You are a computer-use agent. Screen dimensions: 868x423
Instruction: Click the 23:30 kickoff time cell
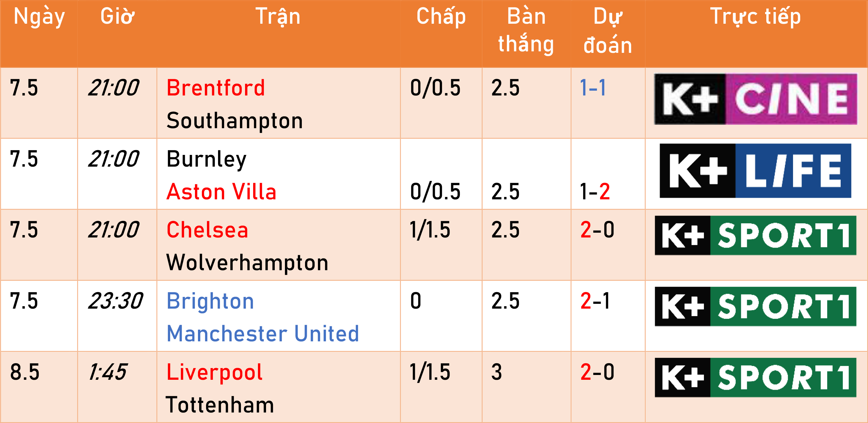(x=115, y=301)
